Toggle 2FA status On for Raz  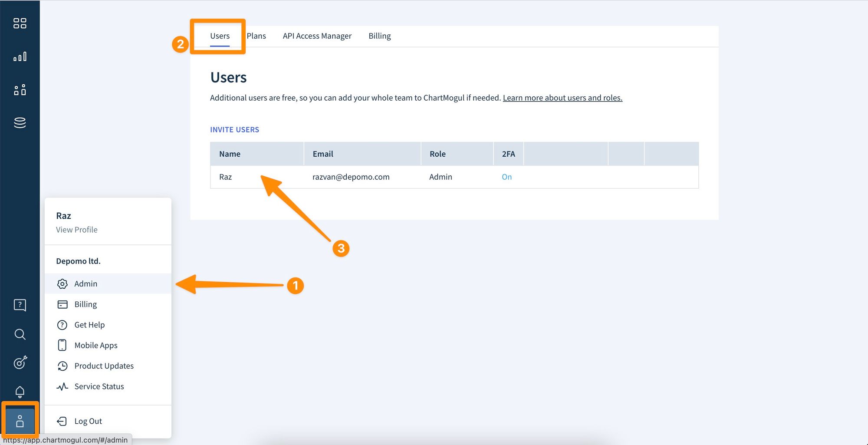click(x=506, y=177)
